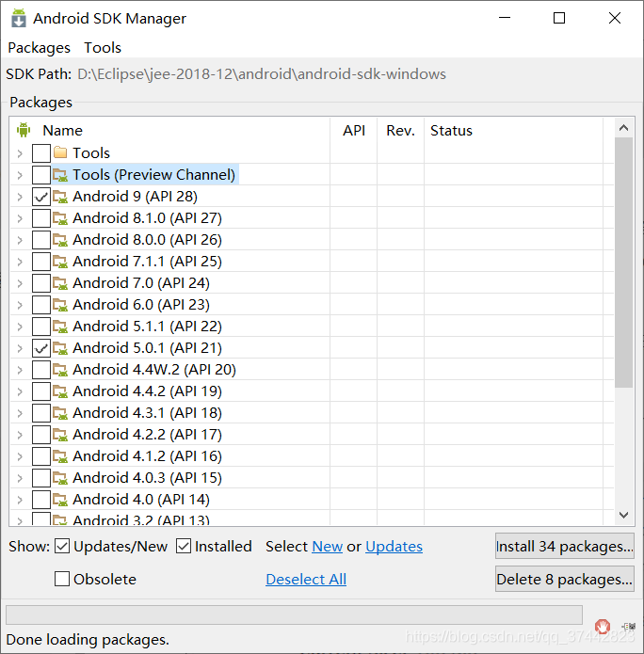Expand the Android 5.1.1 (API 22) node
644x654 pixels.
click(20, 327)
